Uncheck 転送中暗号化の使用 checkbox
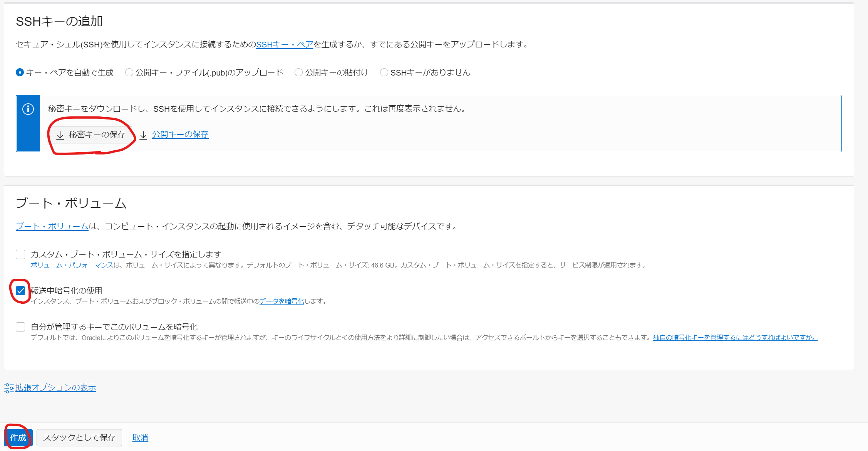Viewport: 868px width, 451px height. [x=20, y=291]
